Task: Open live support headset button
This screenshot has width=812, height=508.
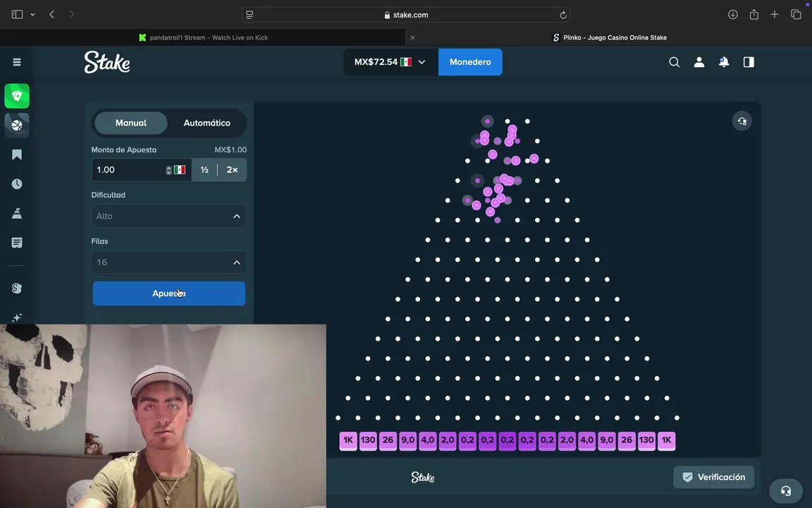Action: pyautogui.click(x=786, y=491)
